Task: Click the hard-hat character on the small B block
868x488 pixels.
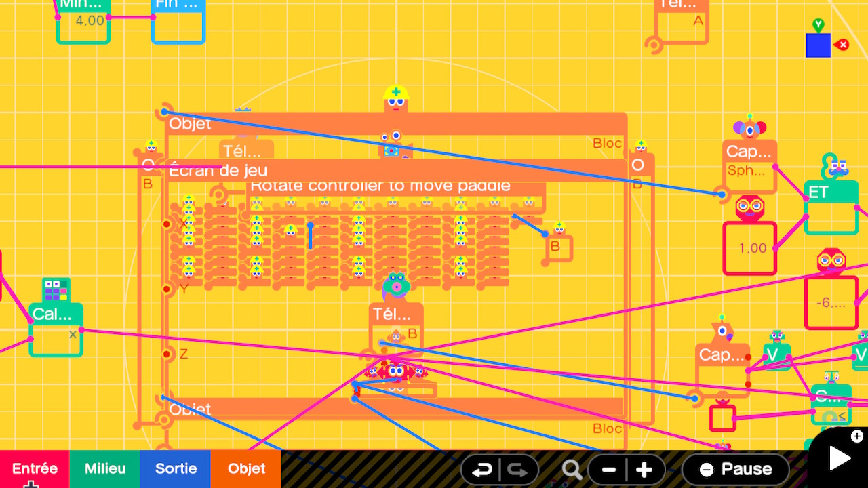Action: click(x=559, y=228)
